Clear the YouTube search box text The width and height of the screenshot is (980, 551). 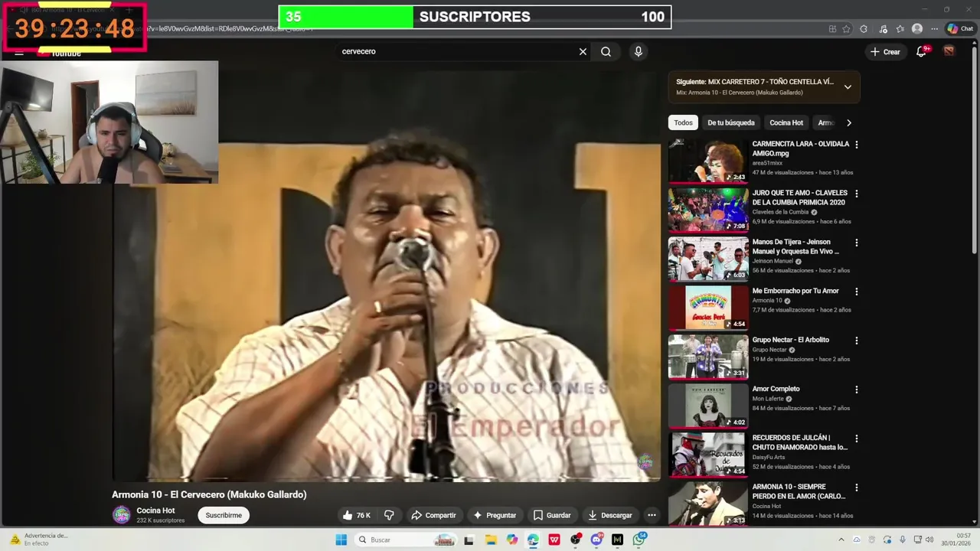[583, 51]
